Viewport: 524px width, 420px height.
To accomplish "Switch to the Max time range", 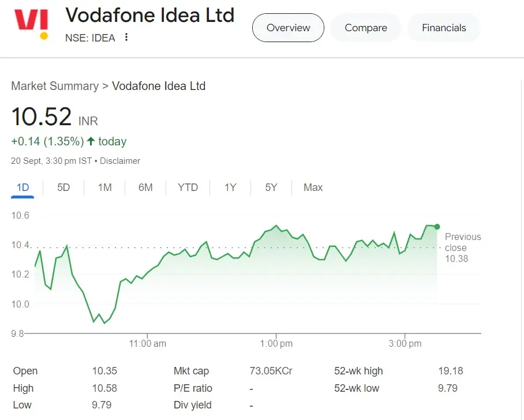I will 313,187.
